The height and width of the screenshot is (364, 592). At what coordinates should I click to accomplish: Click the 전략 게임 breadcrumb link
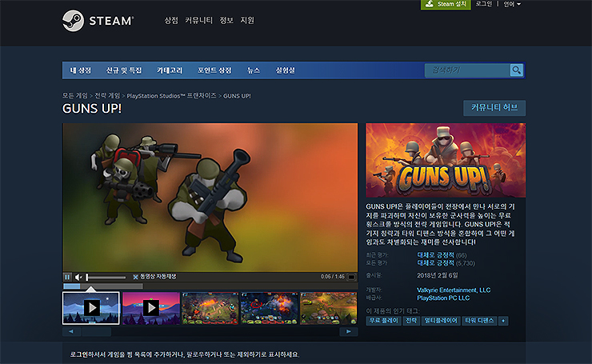(x=107, y=95)
